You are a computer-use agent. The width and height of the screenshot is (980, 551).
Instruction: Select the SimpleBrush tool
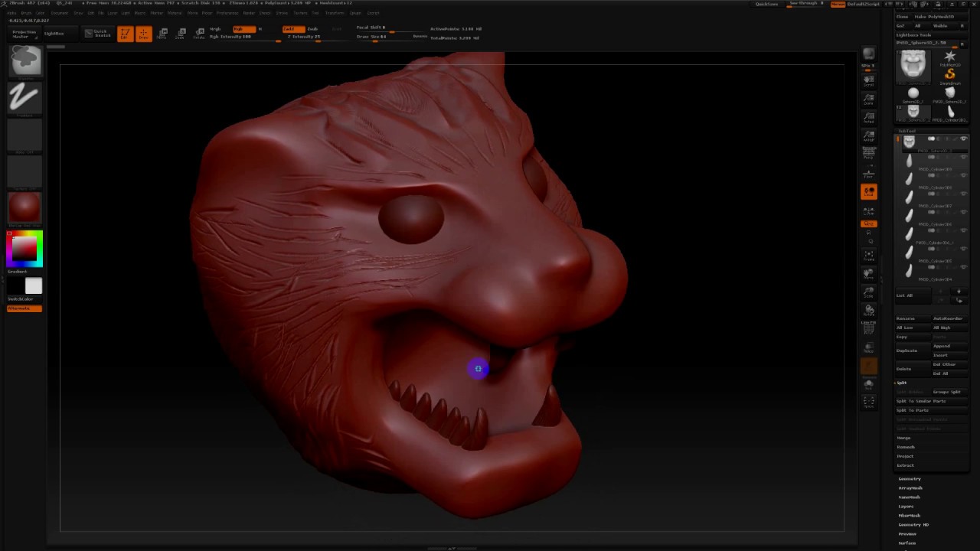coord(950,76)
